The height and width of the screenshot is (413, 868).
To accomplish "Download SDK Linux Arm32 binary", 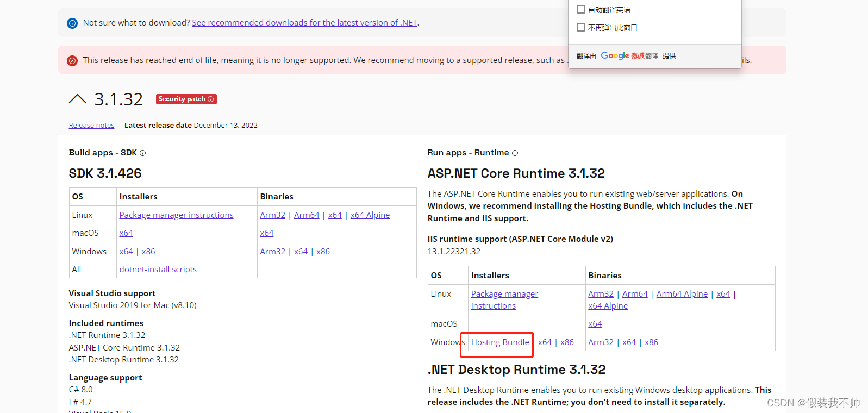I will 272,215.
